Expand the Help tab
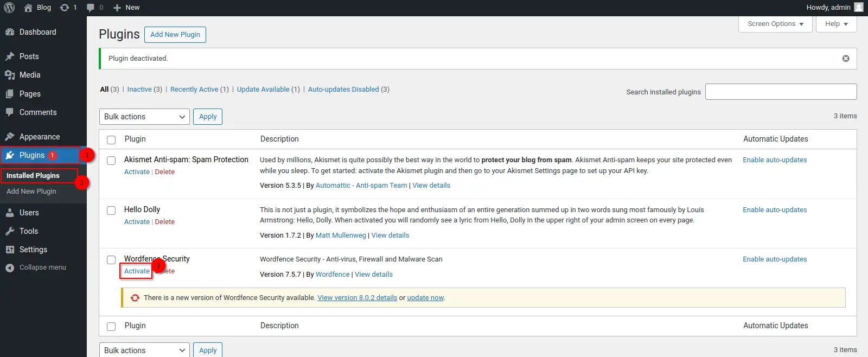Image resolution: width=868 pixels, height=357 pixels. (836, 24)
